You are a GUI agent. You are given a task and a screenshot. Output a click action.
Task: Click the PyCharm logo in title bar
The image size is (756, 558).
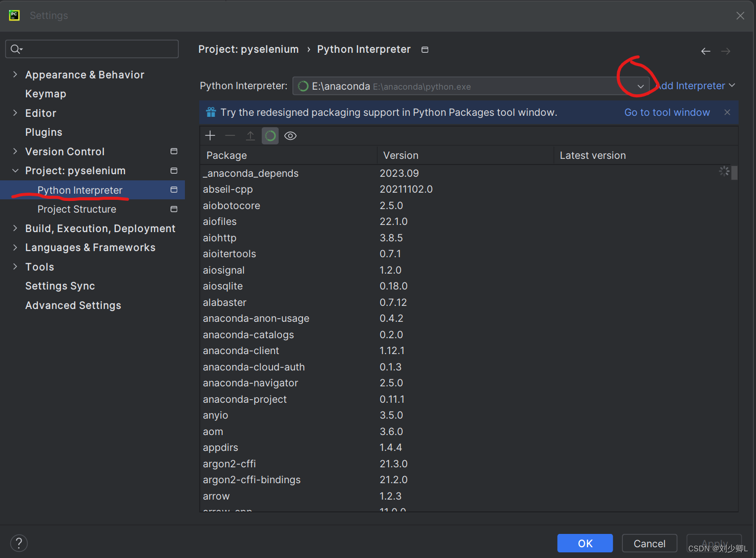[x=14, y=15]
